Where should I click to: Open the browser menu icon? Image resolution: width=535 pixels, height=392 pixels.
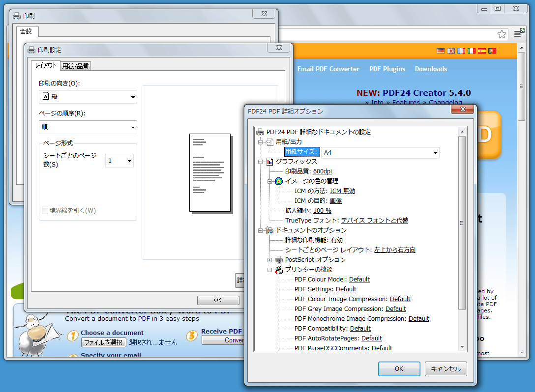click(x=519, y=33)
